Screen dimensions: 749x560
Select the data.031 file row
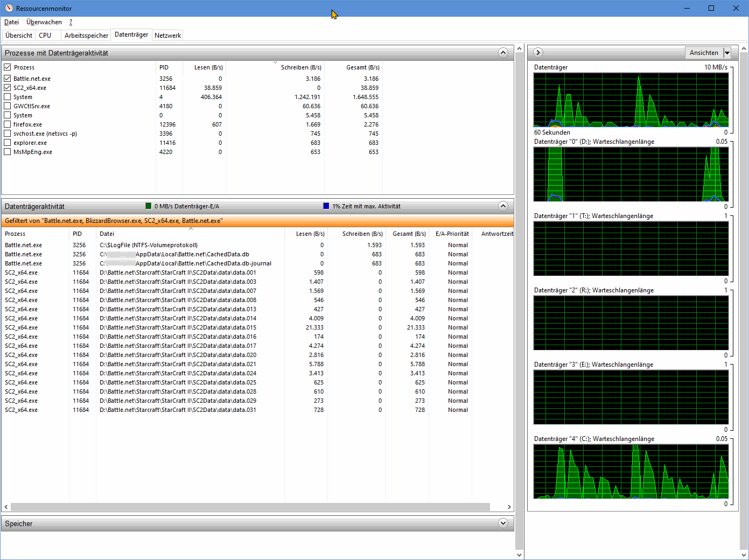(x=257, y=410)
